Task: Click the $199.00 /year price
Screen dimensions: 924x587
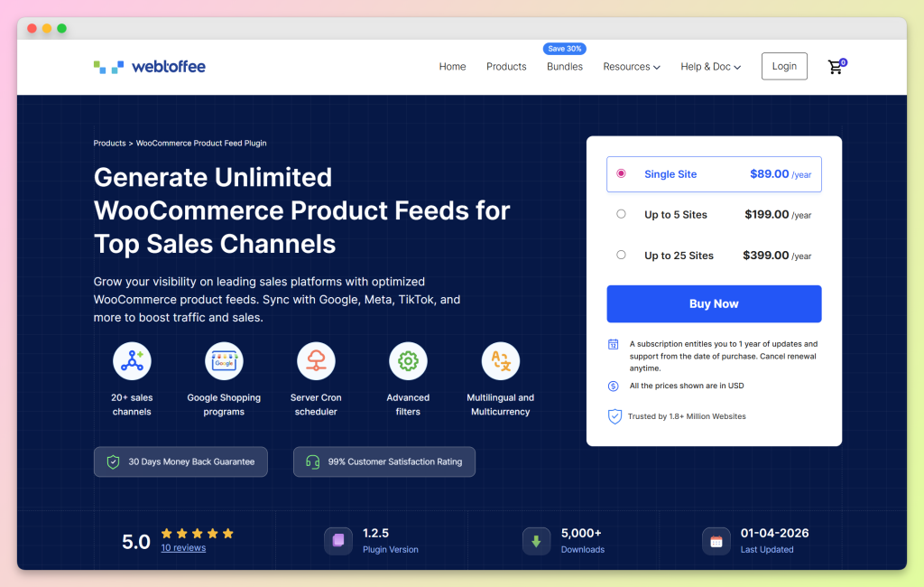Action: pos(778,215)
